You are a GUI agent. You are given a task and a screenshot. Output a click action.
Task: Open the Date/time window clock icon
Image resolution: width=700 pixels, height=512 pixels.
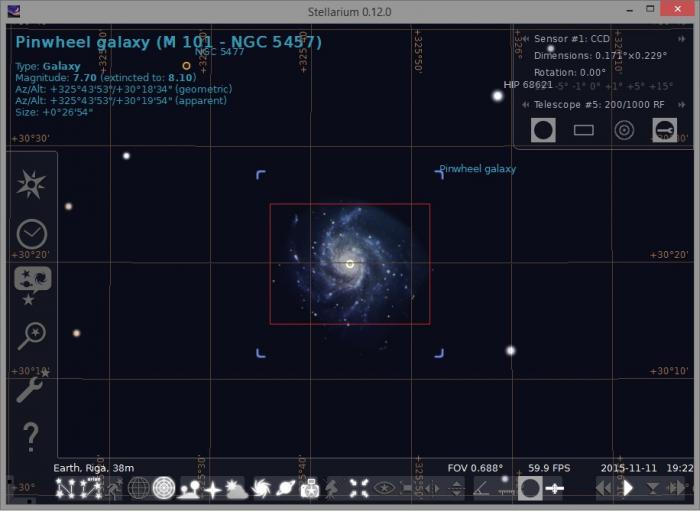point(32,234)
